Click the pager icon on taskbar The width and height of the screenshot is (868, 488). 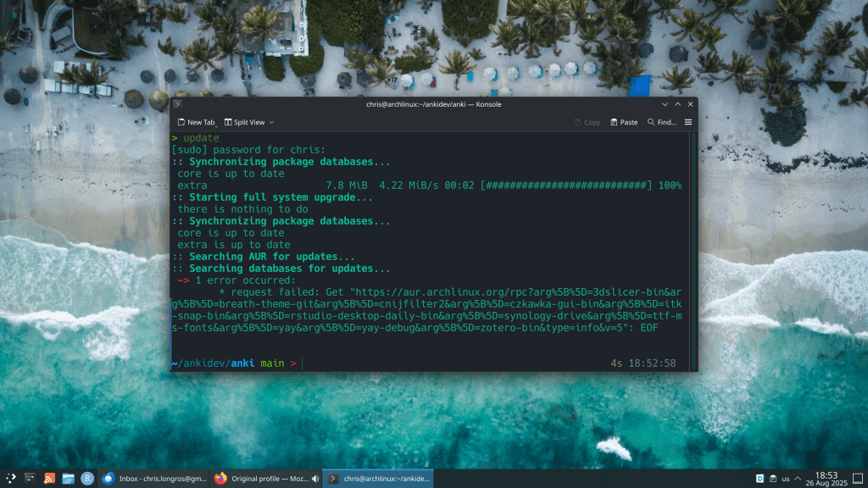point(30,479)
